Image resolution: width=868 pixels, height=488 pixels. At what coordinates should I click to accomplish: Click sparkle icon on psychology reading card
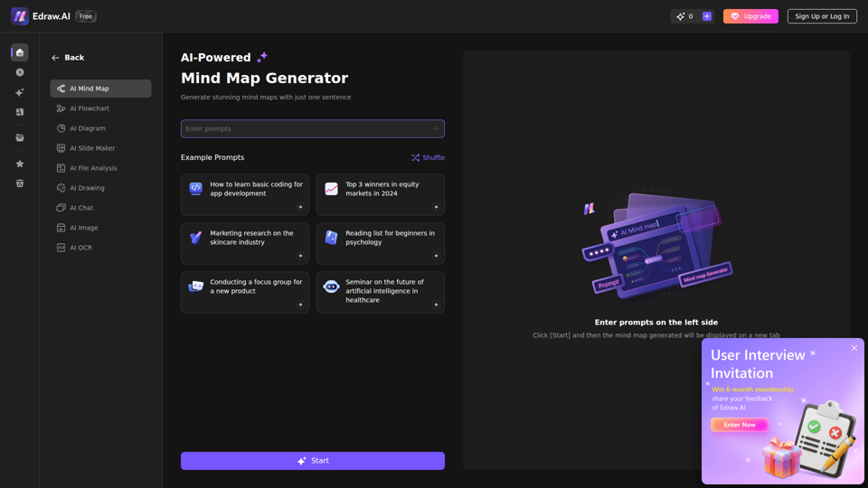click(x=436, y=256)
